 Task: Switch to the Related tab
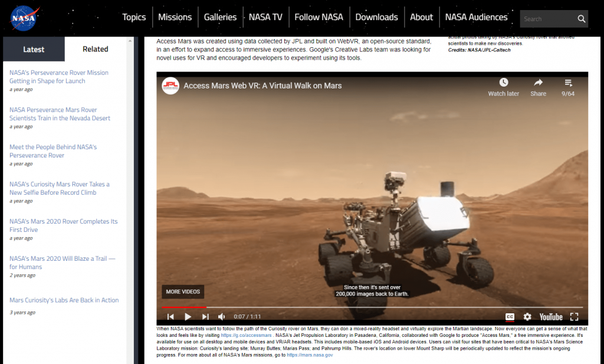pos(94,48)
